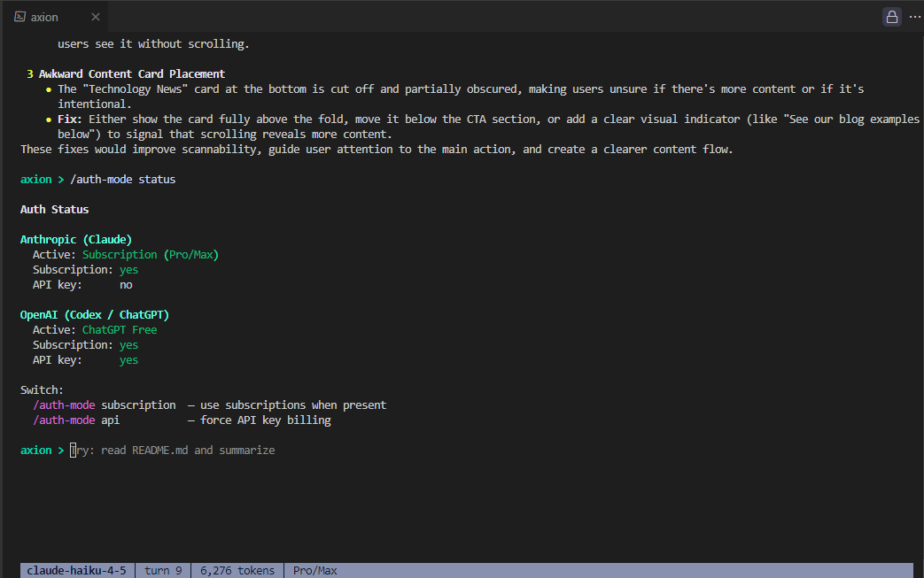Image resolution: width=924 pixels, height=578 pixels.
Task: Click the OpenAI Subscription 'yes' value
Action: 129,345
